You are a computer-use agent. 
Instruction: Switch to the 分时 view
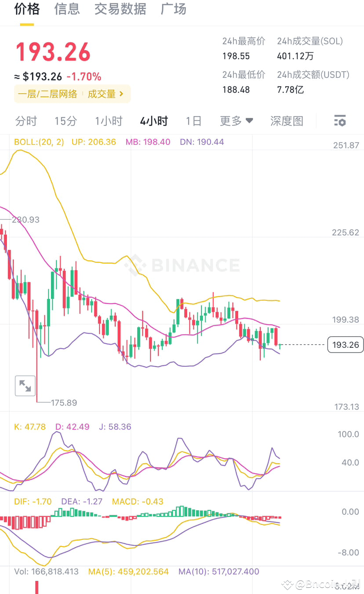point(25,120)
